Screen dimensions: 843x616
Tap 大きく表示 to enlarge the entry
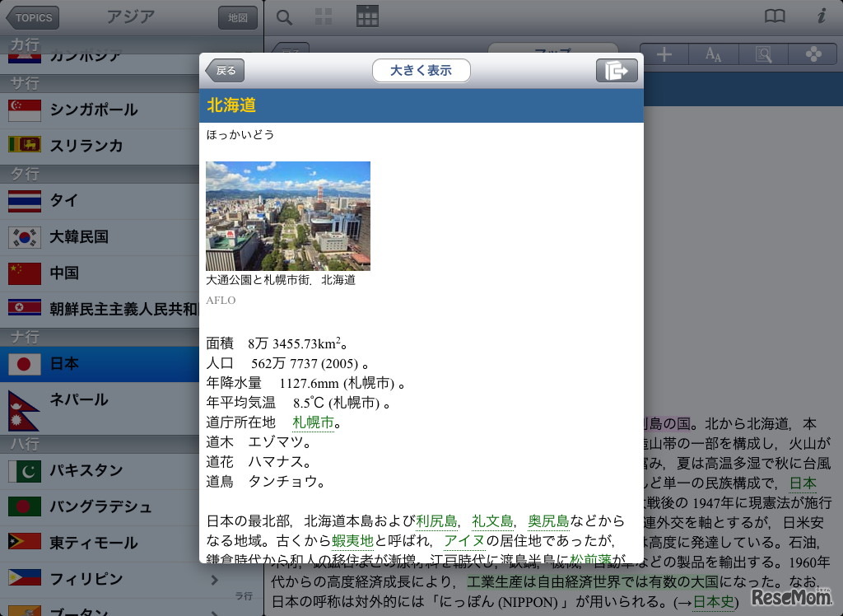421,70
